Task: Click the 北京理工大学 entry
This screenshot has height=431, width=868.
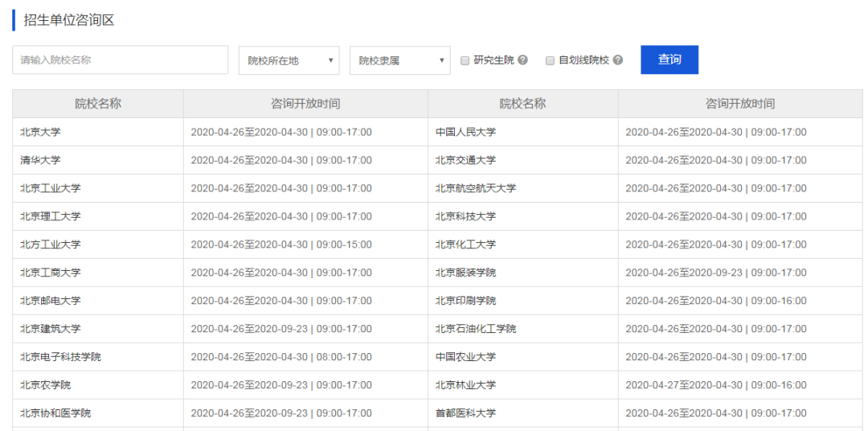Action: point(51,216)
